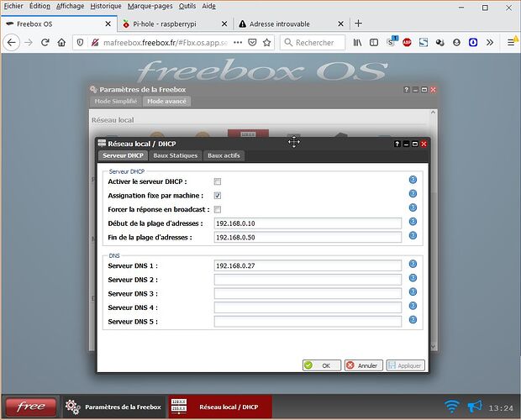Switch to the Baux actifs tab

224,155
